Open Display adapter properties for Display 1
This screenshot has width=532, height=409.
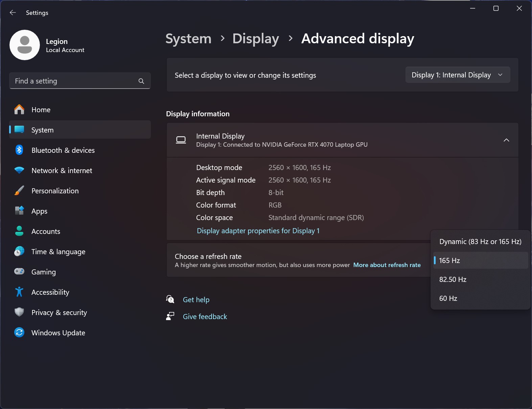pos(258,231)
